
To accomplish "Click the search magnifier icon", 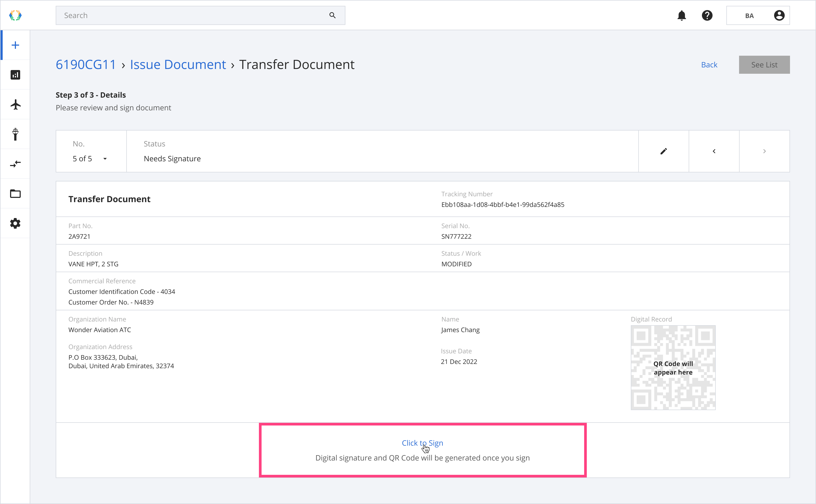I will coord(332,15).
